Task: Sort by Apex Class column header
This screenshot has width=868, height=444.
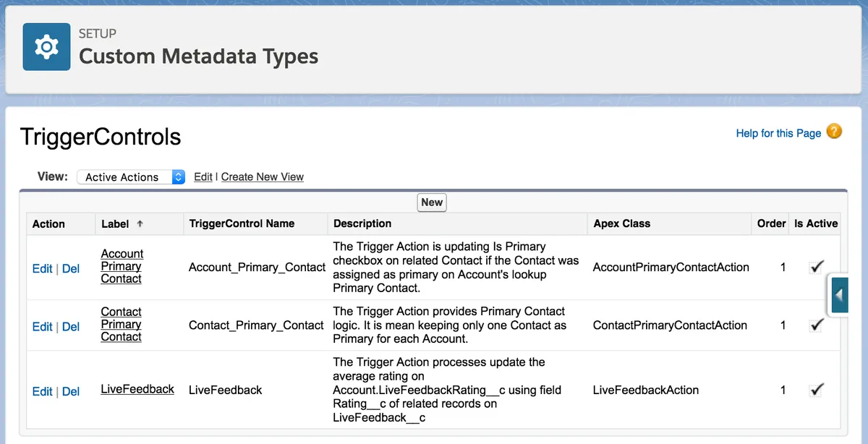Action: 621,223
